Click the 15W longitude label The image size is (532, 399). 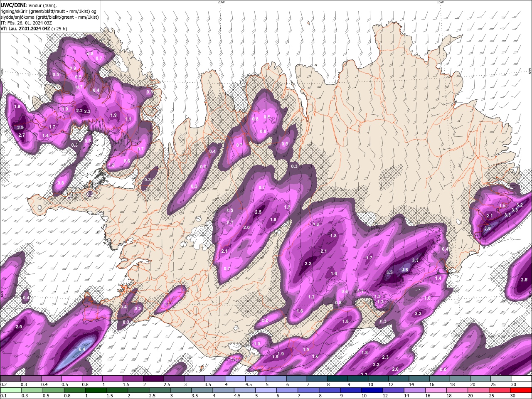click(440, 2)
